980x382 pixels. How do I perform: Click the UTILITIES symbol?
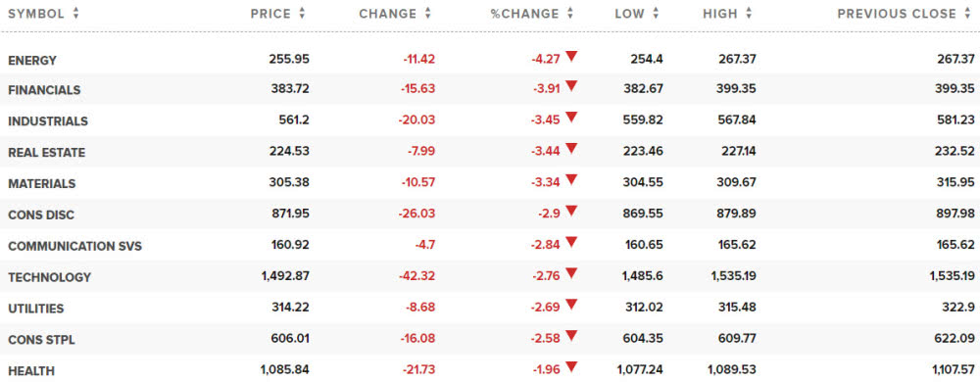(36, 309)
